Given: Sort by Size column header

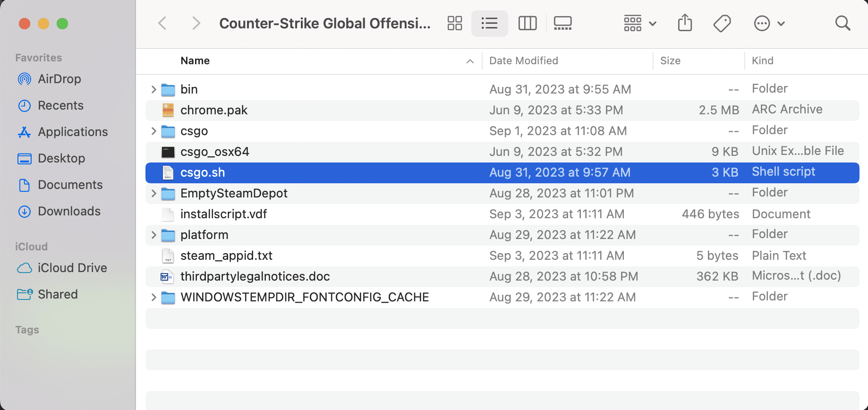Looking at the screenshot, I should (670, 60).
